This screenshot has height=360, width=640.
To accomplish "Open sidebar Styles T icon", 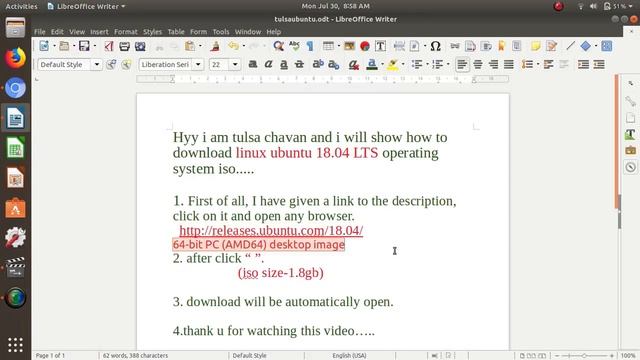I will [631, 134].
